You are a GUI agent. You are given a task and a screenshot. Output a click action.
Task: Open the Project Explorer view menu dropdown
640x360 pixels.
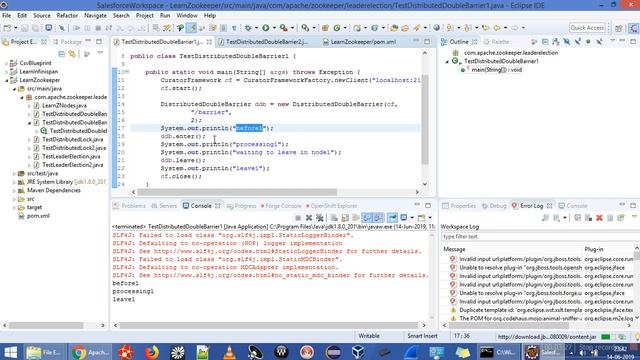100,53
